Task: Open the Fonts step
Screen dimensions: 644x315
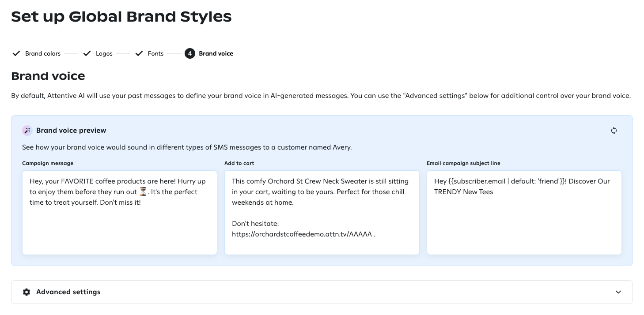Action: point(155,53)
